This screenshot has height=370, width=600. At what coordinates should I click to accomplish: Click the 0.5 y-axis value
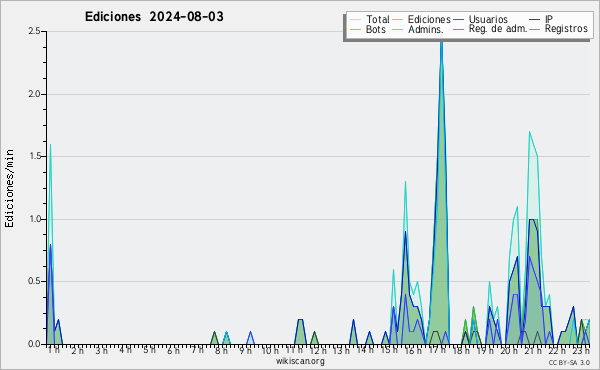(34, 281)
